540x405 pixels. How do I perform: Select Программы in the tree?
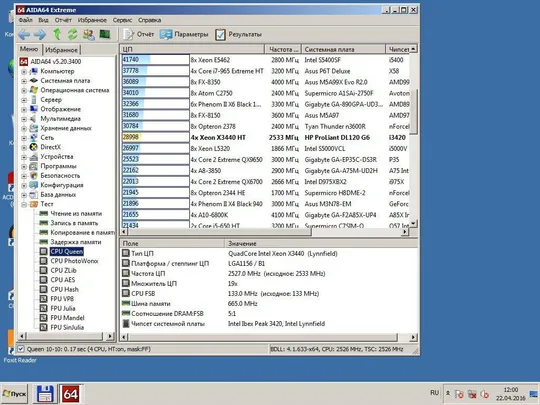[x=58, y=166]
